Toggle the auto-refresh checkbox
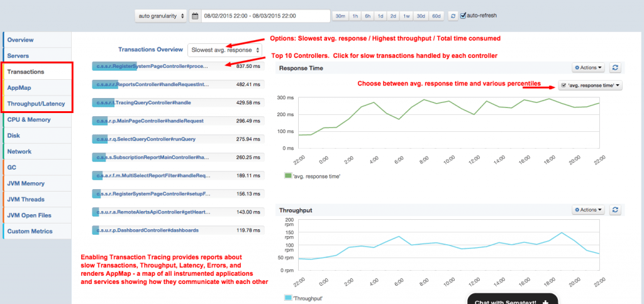Screen dimensions: 644x304 click(x=464, y=15)
